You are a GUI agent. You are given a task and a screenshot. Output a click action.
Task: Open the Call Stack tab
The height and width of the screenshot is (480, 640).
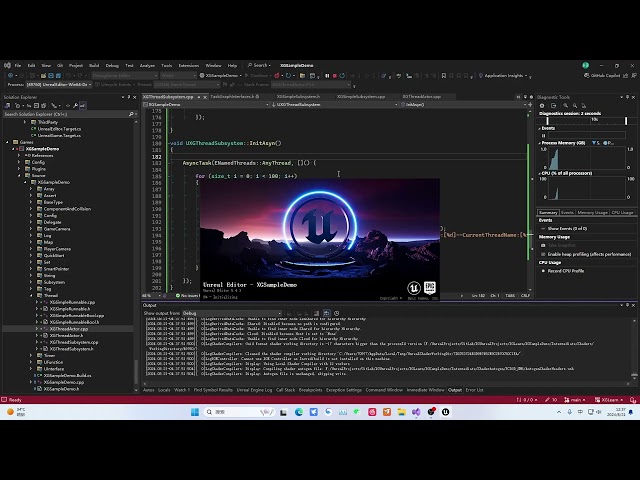[285, 390]
